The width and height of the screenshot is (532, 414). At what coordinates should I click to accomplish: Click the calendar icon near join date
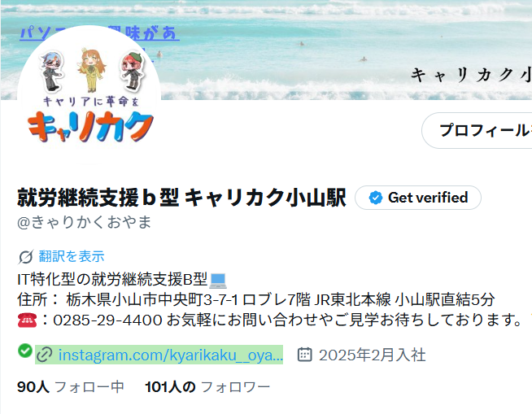pos(304,355)
